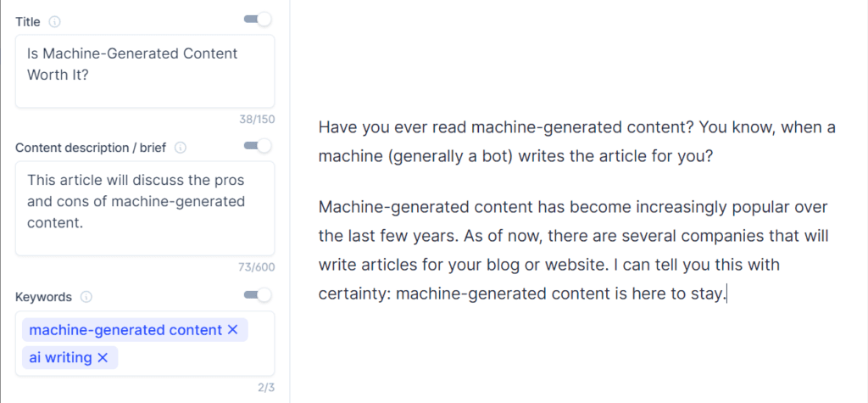
Task: Focus the Content description text area
Action: pos(145,209)
